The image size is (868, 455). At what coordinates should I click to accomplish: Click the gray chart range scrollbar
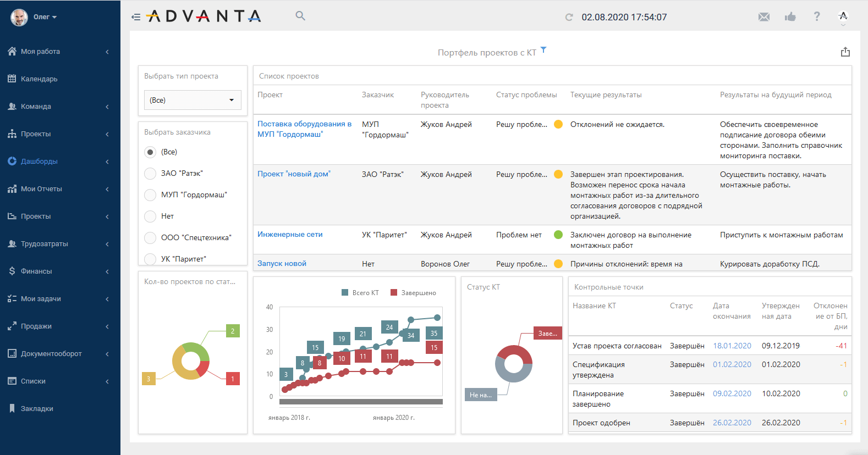(361, 402)
